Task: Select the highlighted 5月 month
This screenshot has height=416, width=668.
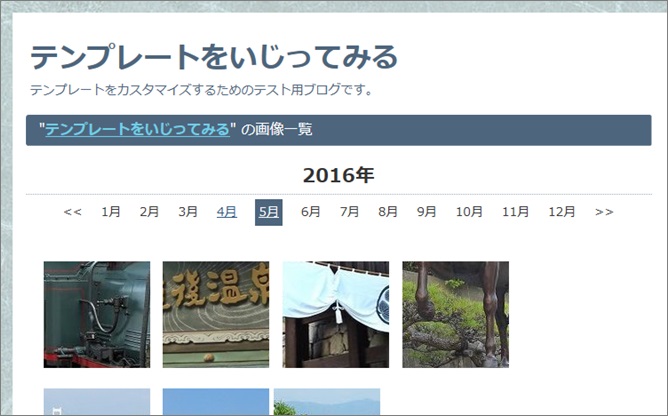Action: (269, 212)
